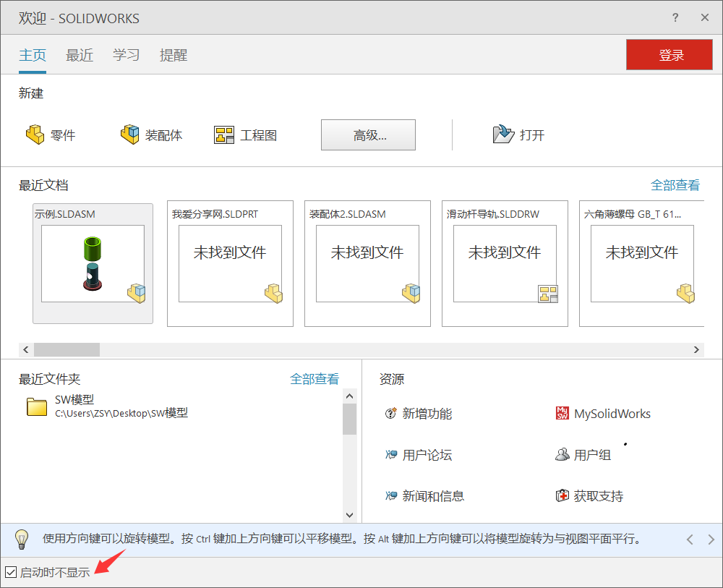Click recent documents scrollbar left arrow
Image resolution: width=723 pixels, height=588 pixels.
coord(26,349)
